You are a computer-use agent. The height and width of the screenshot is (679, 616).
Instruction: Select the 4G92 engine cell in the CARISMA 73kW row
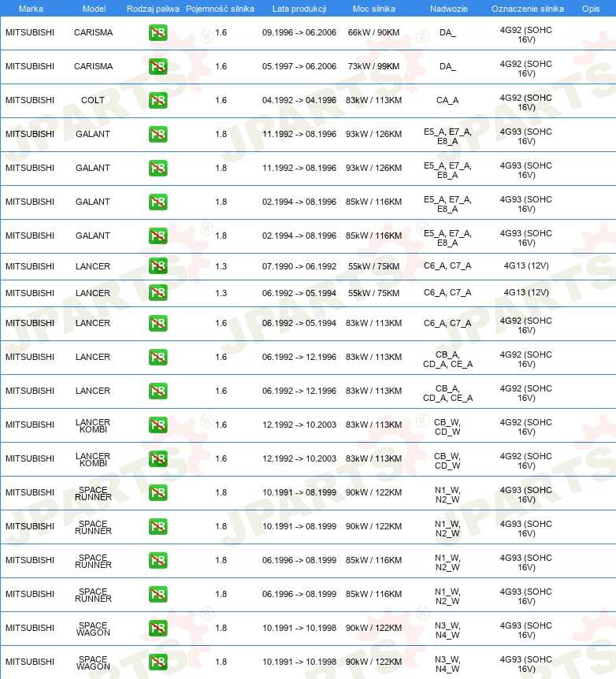tap(526, 69)
